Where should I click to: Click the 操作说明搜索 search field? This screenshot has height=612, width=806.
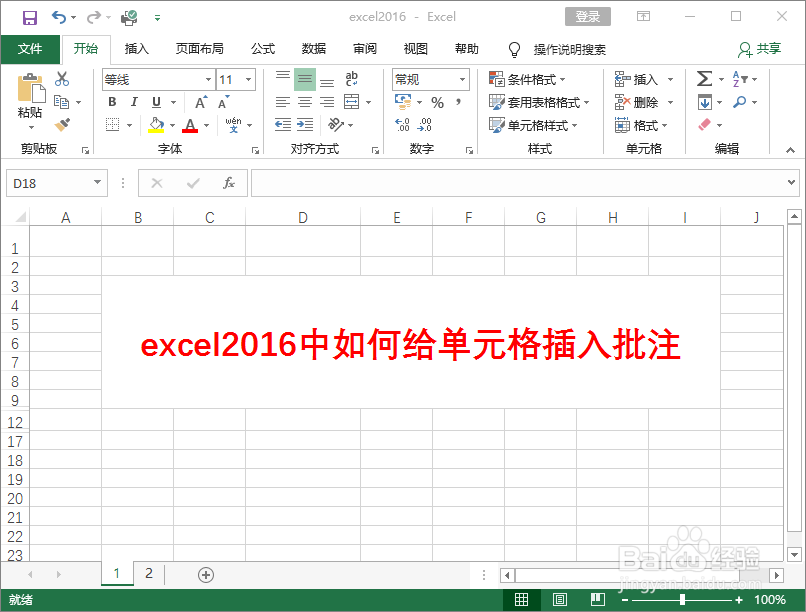570,49
